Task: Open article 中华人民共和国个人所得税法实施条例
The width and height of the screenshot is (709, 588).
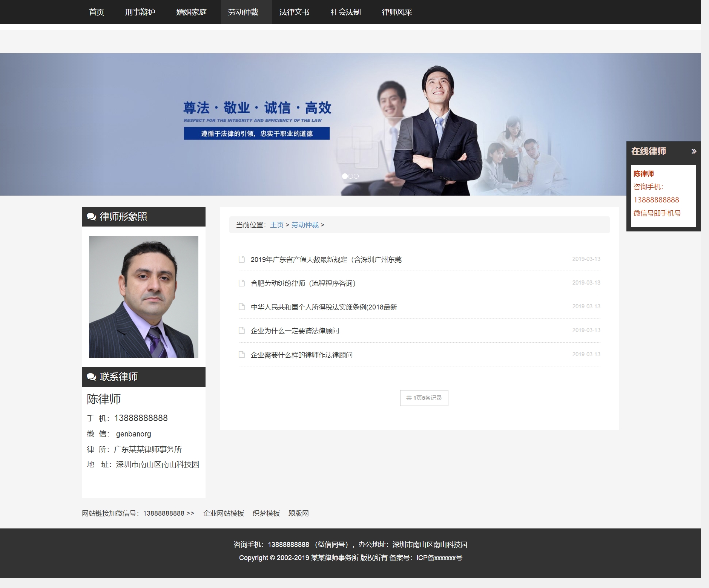Action: pos(324,307)
